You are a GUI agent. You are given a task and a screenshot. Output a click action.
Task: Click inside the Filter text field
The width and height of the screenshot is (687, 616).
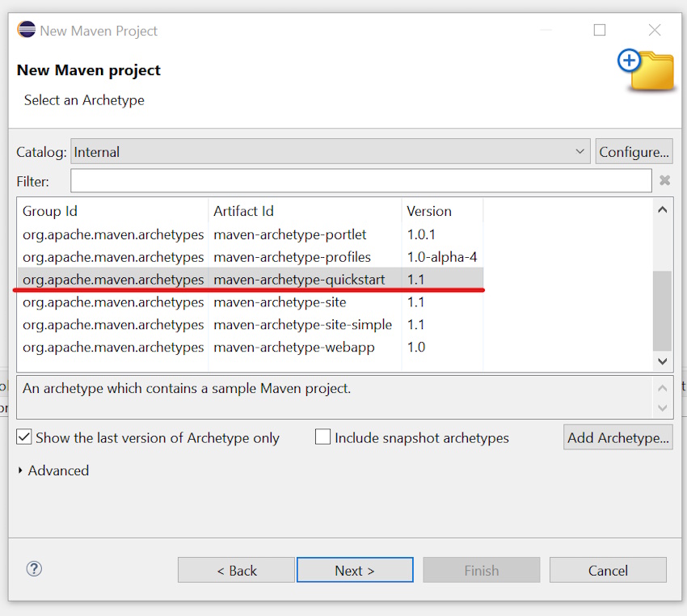pyautogui.click(x=361, y=180)
